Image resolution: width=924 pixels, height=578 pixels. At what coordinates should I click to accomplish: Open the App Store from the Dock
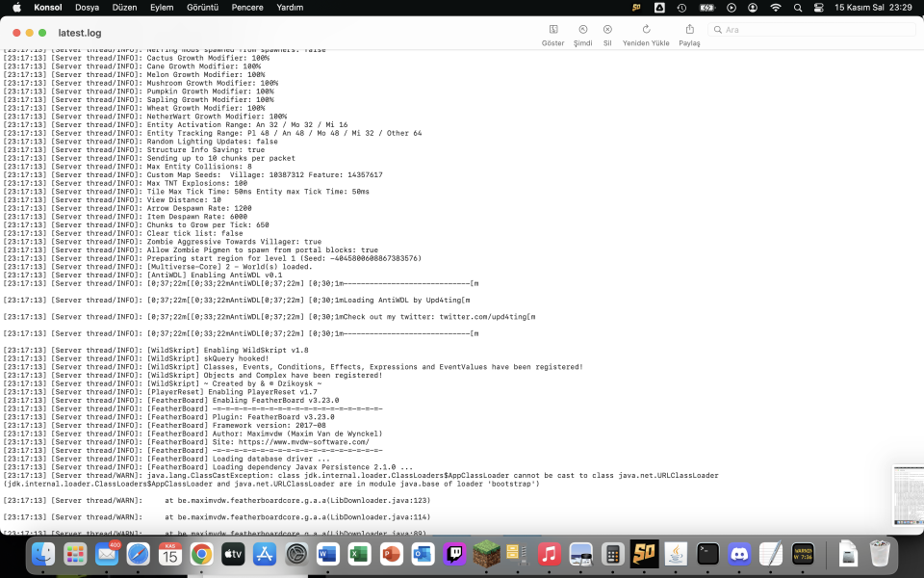coord(265,555)
